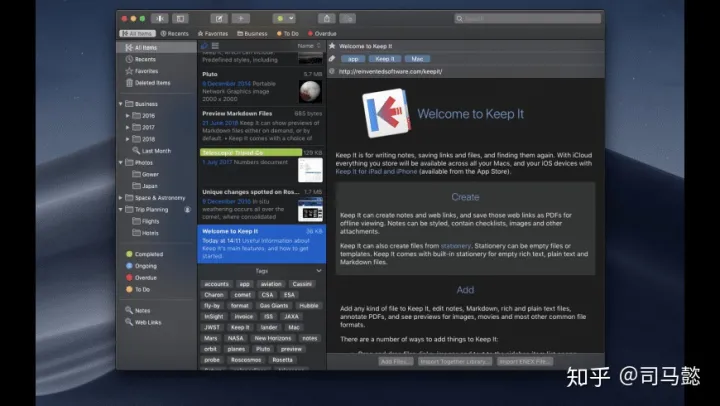Open the Notes saved search
720x406 pixels.
coord(138,310)
